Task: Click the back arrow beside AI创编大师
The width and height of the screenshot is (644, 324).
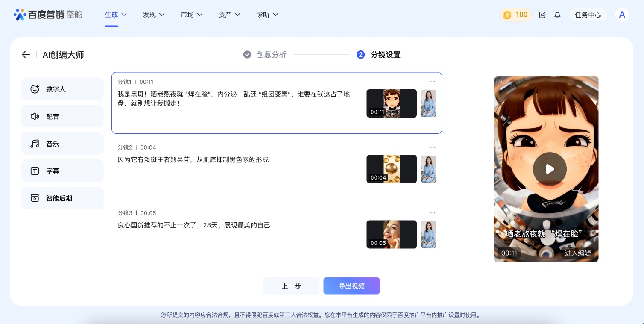Action: point(26,55)
